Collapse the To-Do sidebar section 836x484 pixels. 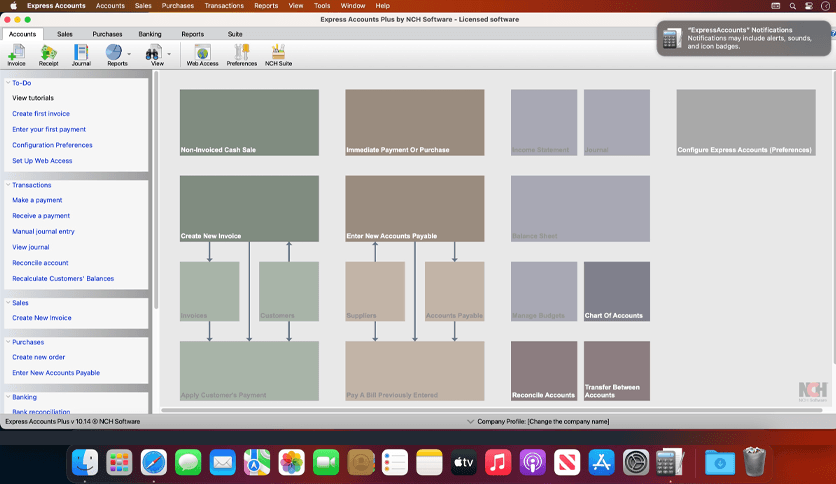8,83
